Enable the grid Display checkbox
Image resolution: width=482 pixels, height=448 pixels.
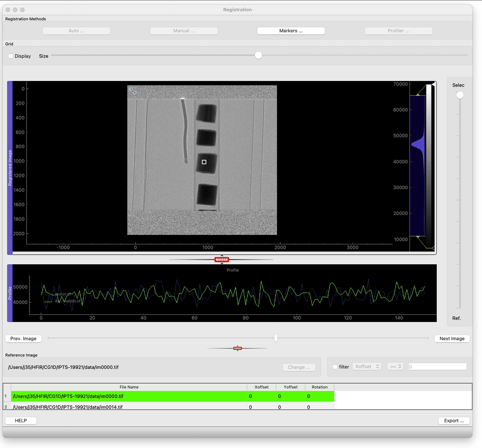click(11, 56)
